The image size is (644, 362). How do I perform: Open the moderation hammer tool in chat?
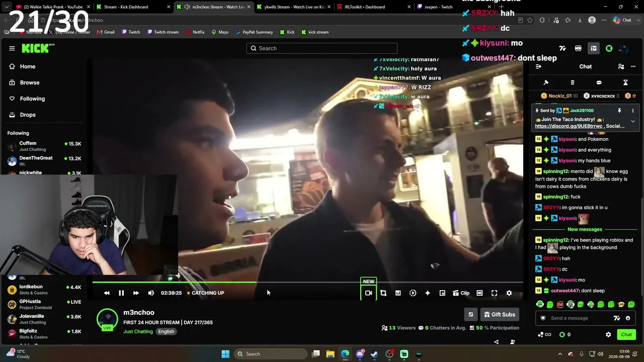coord(546,82)
